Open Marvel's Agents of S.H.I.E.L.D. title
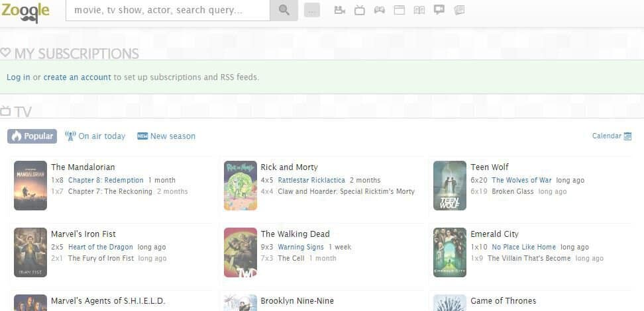Viewport: 644px width, 311px height. pyautogui.click(x=108, y=300)
